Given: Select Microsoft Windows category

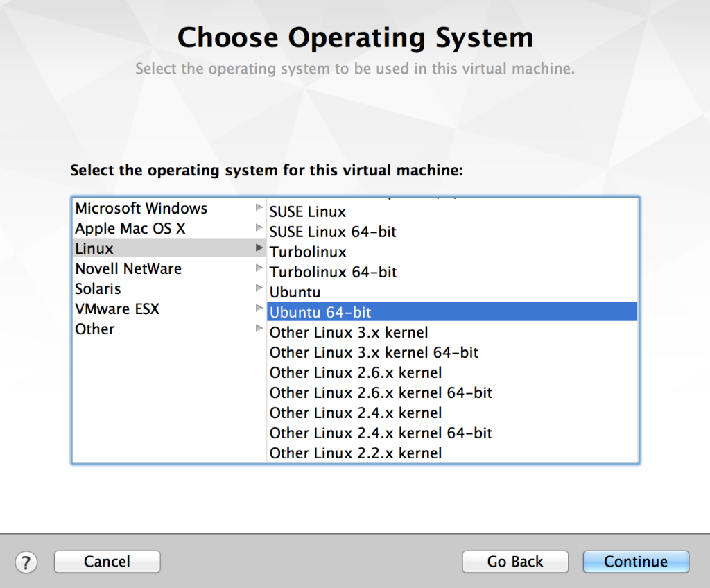Looking at the screenshot, I should point(141,208).
